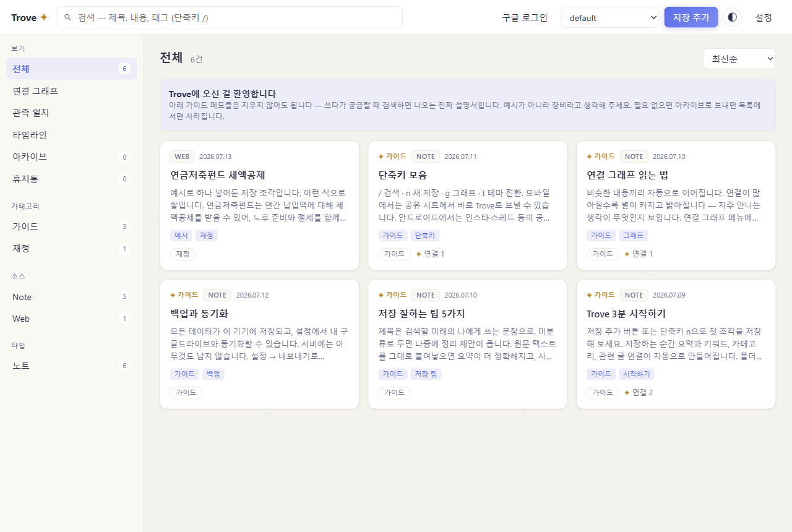Screen dimensions: 792x532
Task: Open 관측 일지 view
Action: pos(72,113)
